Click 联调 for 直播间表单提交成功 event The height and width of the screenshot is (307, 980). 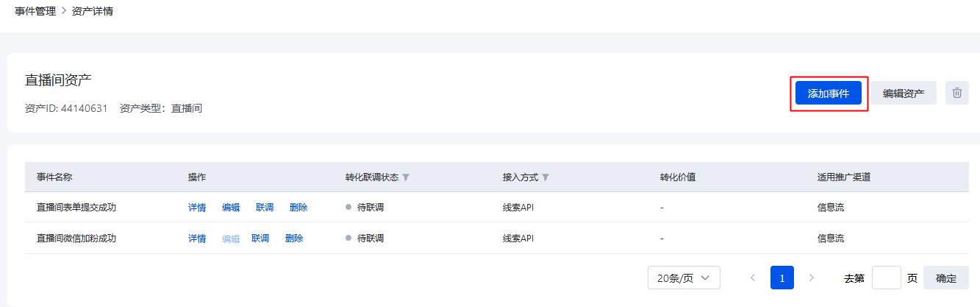pos(265,208)
